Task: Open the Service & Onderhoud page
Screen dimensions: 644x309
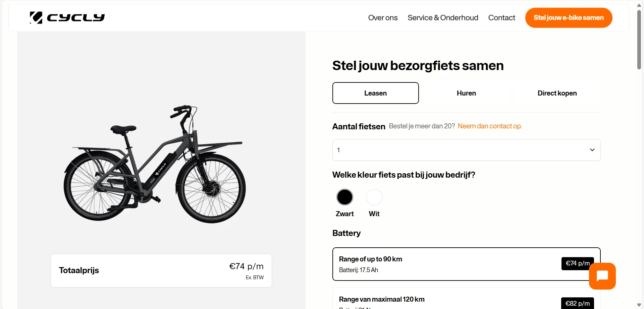Action: click(443, 17)
